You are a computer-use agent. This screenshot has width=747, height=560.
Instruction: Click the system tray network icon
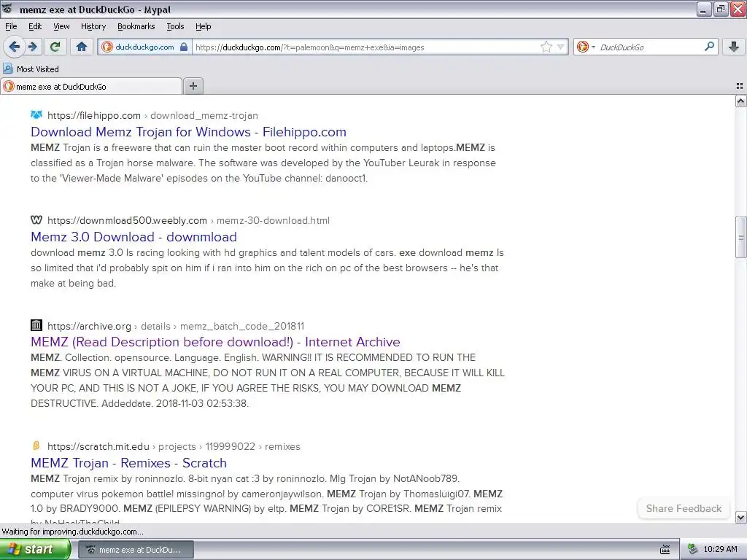tap(693, 550)
